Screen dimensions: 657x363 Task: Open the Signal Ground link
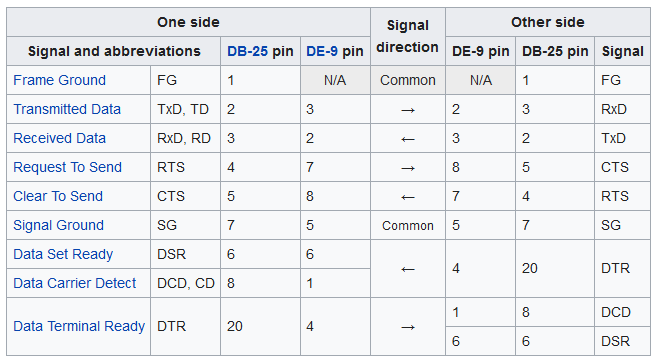click(x=58, y=225)
